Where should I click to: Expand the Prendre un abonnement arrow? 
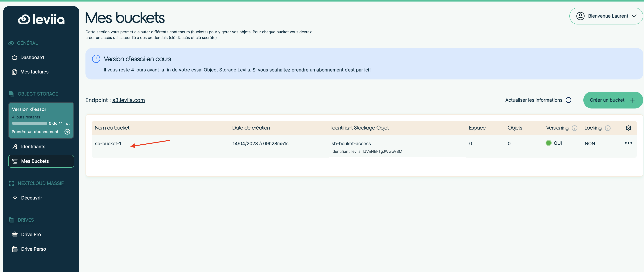click(67, 132)
